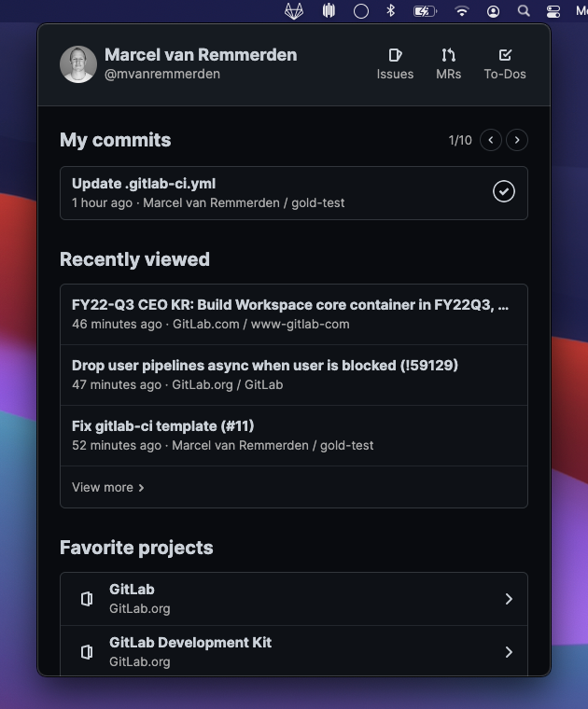
Task: Click the GitLab fox menu bar icon
Action: coord(294,11)
